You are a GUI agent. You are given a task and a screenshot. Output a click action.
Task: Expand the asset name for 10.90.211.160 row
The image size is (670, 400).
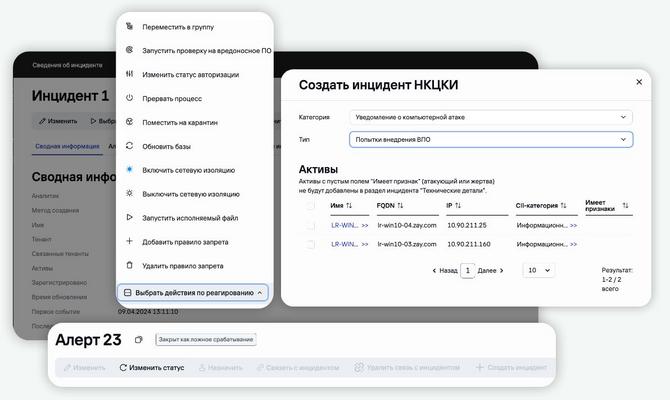pos(364,244)
